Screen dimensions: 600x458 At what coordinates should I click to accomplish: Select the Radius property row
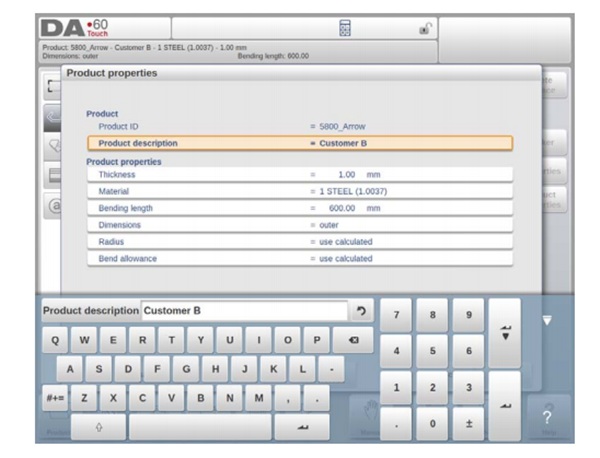(300, 242)
